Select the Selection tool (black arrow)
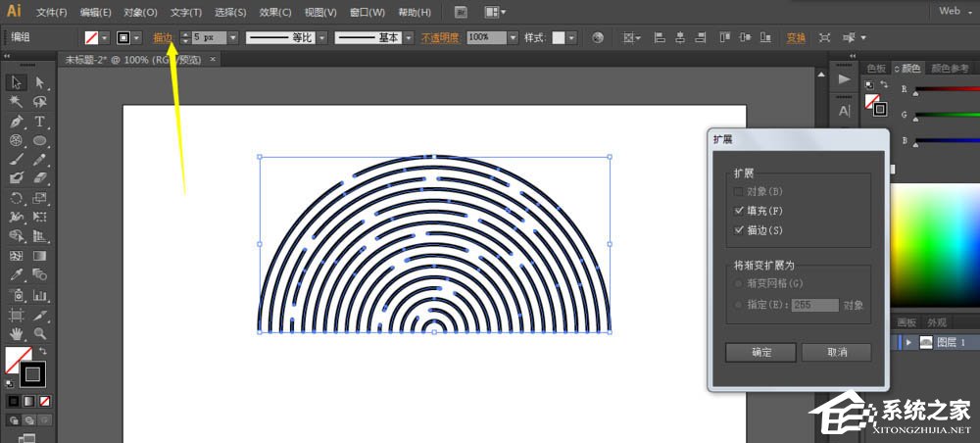Image resolution: width=980 pixels, height=443 pixels. tap(17, 82)
